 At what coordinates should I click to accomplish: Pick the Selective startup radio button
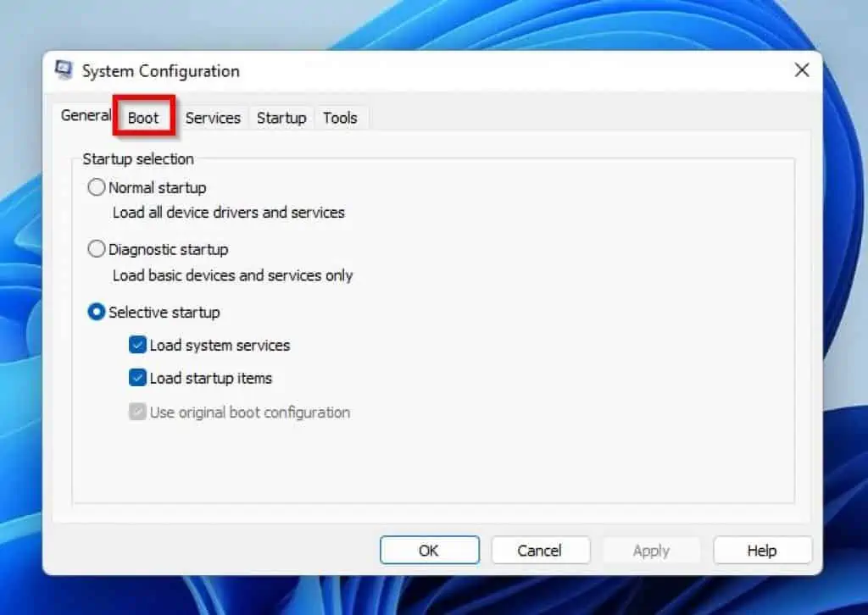pos(97,312)
